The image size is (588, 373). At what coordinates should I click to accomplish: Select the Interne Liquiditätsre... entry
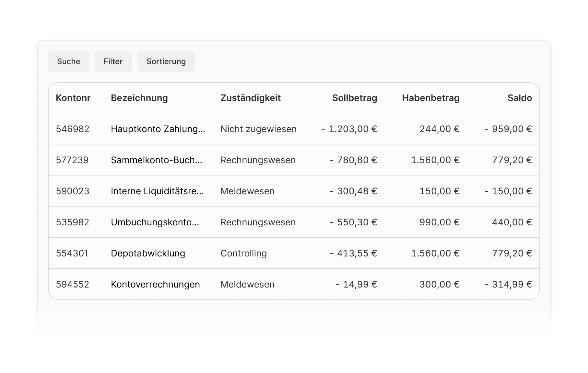click(x=157, y=191)
